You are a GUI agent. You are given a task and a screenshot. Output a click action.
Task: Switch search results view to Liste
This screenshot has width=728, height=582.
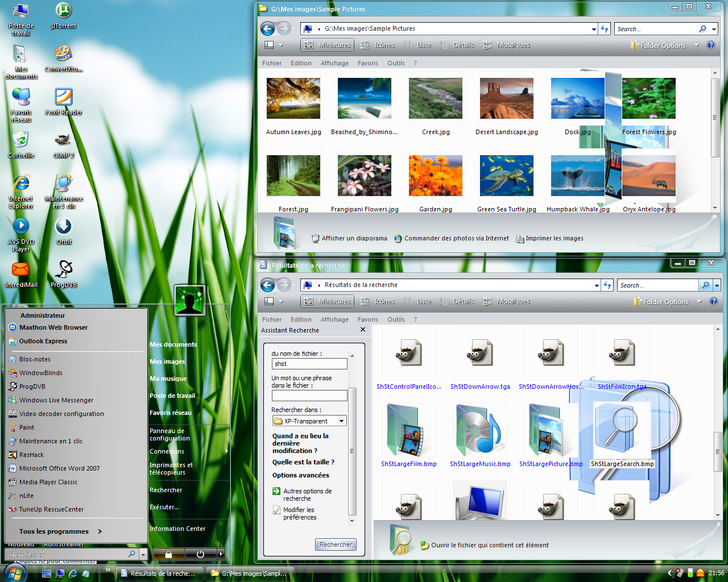pyautogui.click(x=417, y=301)
